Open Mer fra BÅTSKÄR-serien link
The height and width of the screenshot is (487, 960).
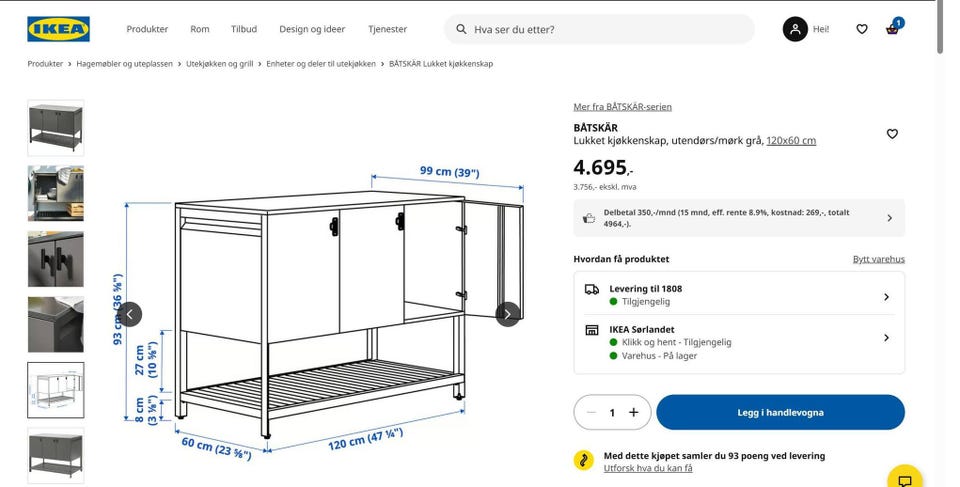coord(622,107)
